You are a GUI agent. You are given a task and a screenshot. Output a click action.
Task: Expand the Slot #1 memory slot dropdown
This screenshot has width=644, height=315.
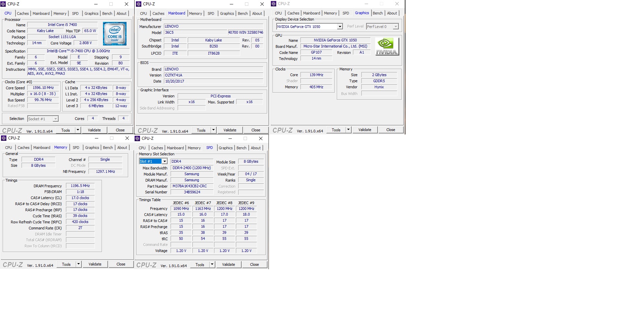pyautogui.click(x=165, y=161)
